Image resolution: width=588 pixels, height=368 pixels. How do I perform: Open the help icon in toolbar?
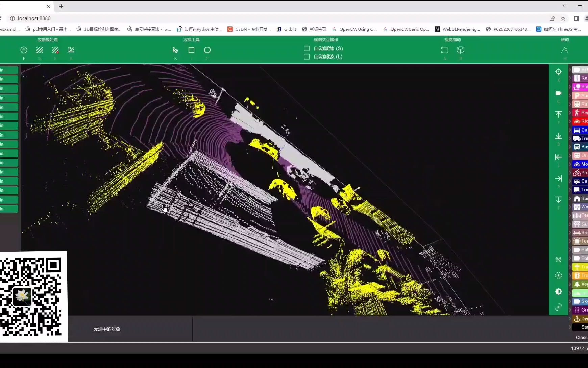(x=565, y=50)
